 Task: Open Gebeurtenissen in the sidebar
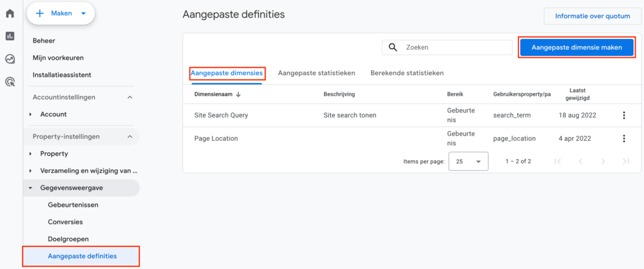(x=73, y=204)
